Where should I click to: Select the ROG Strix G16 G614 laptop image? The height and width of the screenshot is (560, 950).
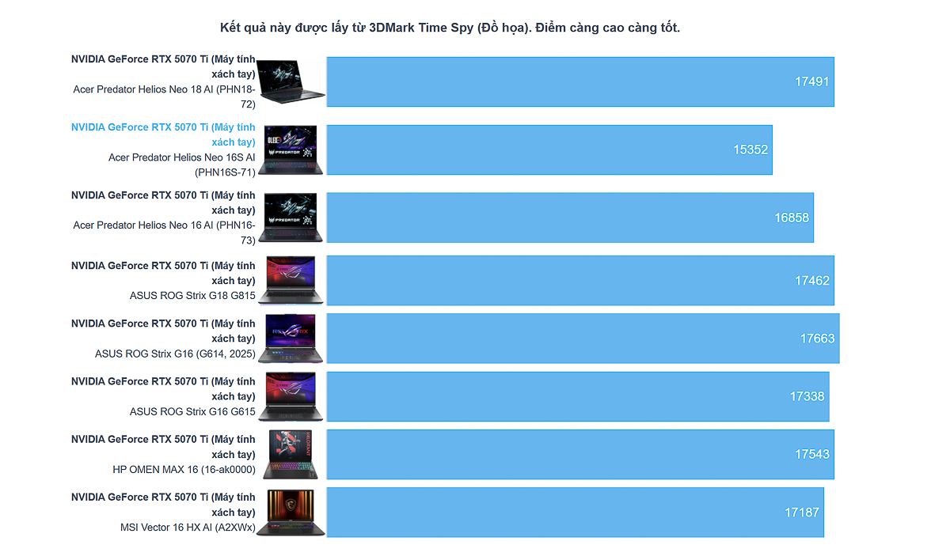[291, 339]
